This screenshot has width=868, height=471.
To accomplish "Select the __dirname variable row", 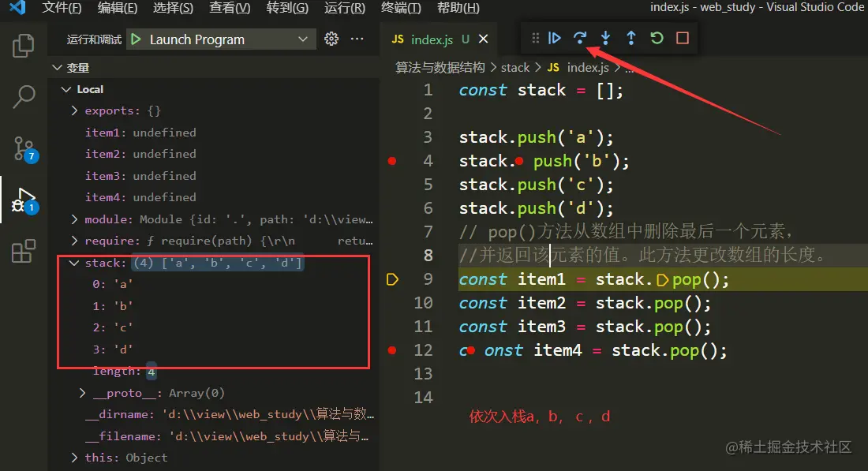I will click(x=230, y=414).
